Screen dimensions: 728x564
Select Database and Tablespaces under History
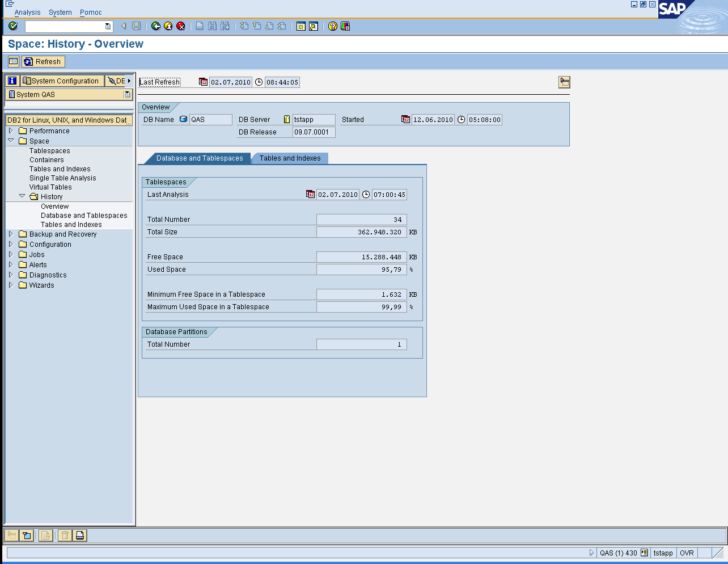click(x=84, y=216)
